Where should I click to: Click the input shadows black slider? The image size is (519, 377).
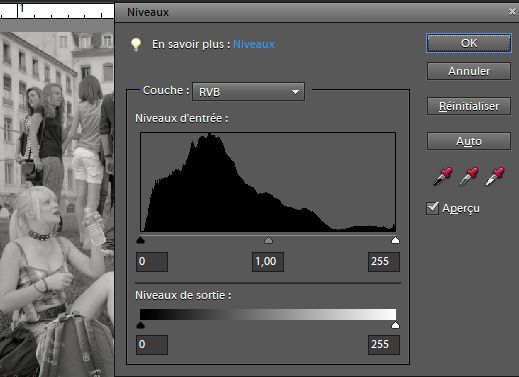click(x=141, y=240)
